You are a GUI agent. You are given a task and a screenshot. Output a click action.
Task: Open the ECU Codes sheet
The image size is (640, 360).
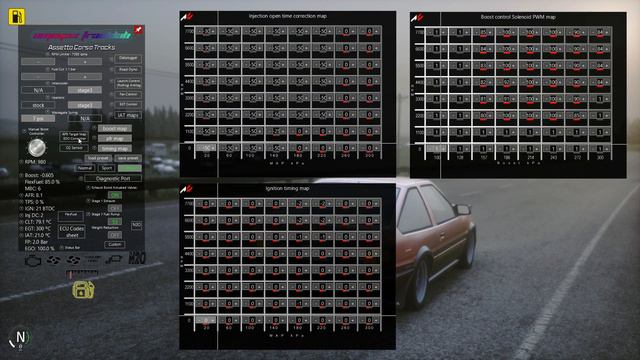pos(72,232)
